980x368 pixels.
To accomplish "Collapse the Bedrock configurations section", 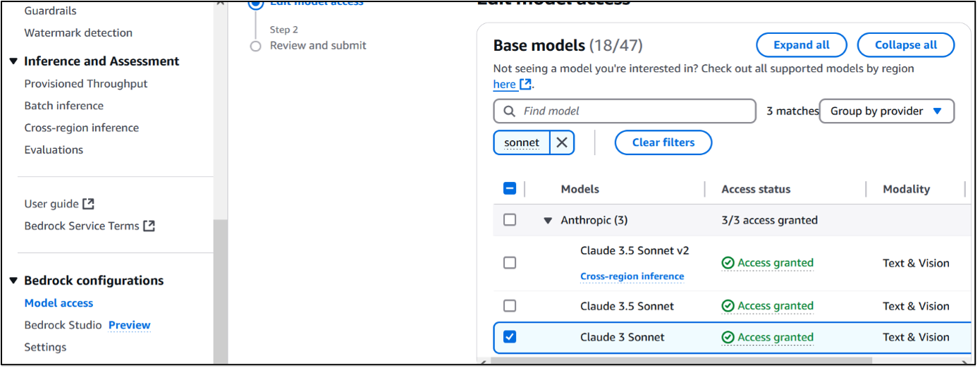I will [13, 281].
